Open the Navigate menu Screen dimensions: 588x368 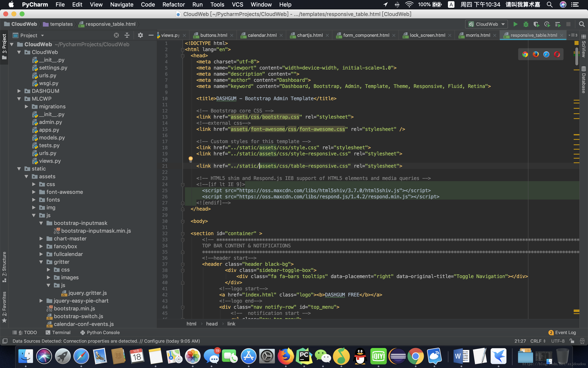click(x=122, y=5)
